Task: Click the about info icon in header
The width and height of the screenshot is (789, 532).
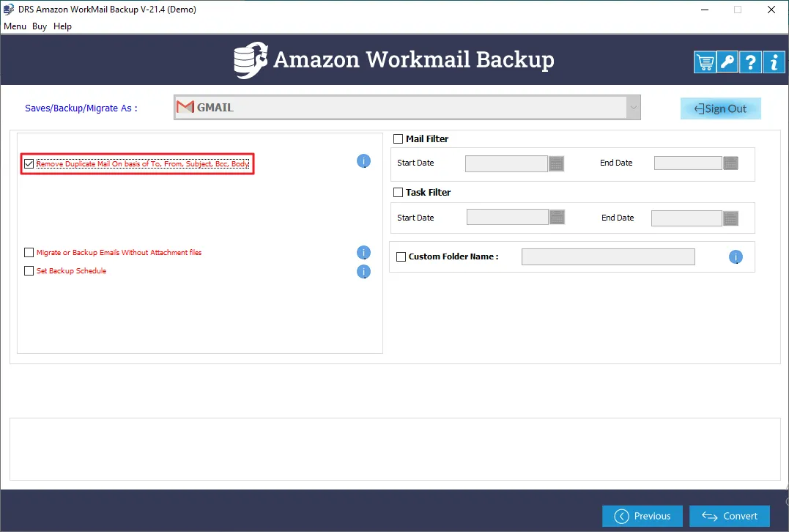Action: (x=774, y=62)
